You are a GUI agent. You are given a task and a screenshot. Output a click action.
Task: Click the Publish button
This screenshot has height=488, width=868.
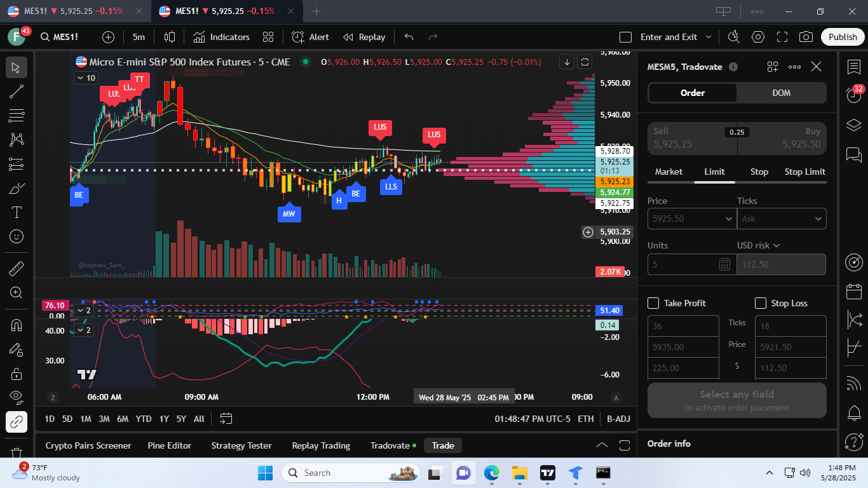[x=842, y=37]
